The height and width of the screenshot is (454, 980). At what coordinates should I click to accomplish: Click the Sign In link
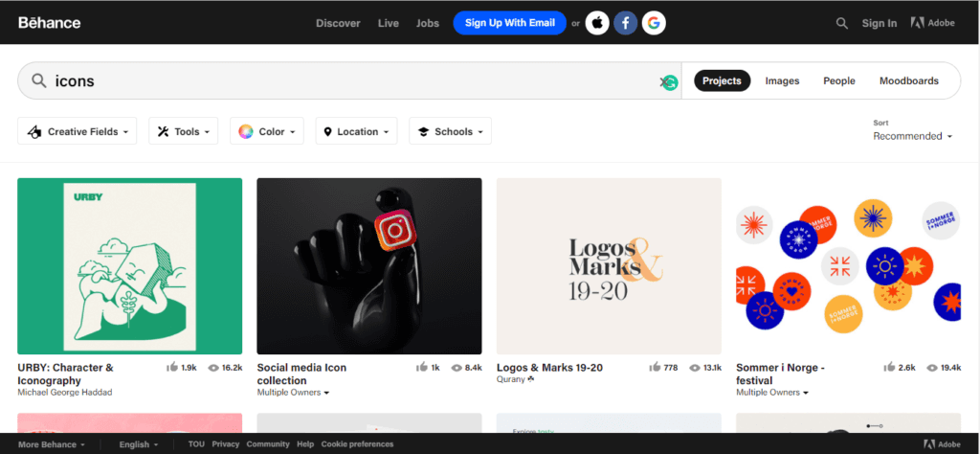pyautogui.click(x=880, y=23)
